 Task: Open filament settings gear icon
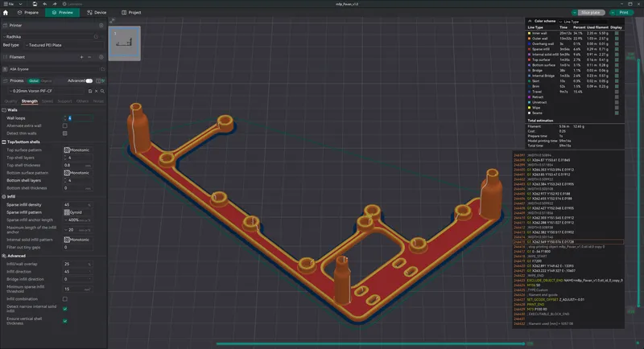[x=101, y=57]
